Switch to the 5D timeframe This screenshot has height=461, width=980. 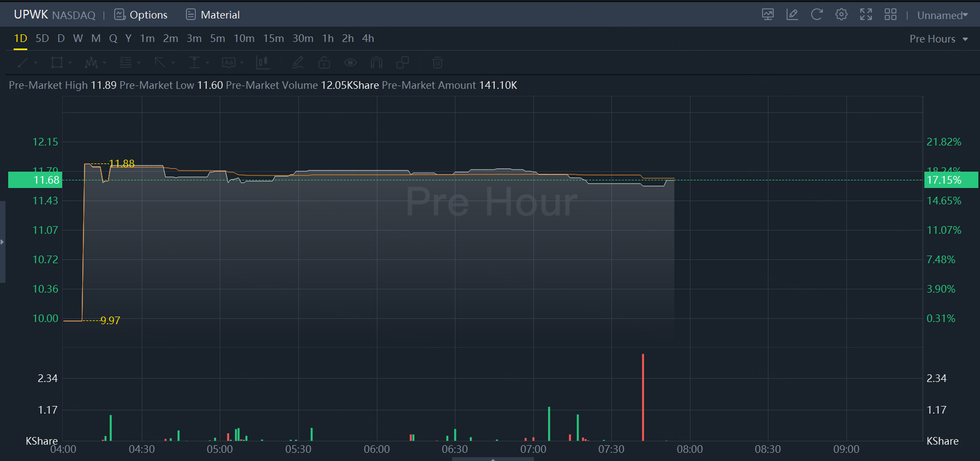pos(42,39)
